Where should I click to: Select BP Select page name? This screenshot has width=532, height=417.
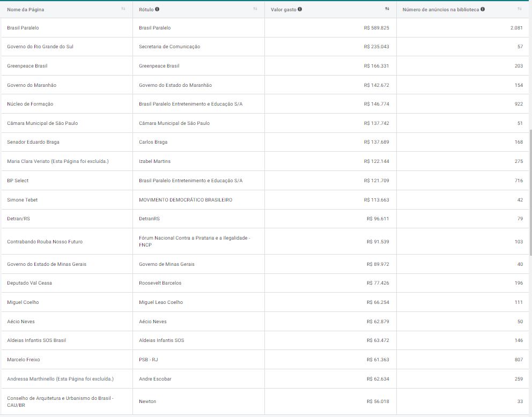pos(18,181)
